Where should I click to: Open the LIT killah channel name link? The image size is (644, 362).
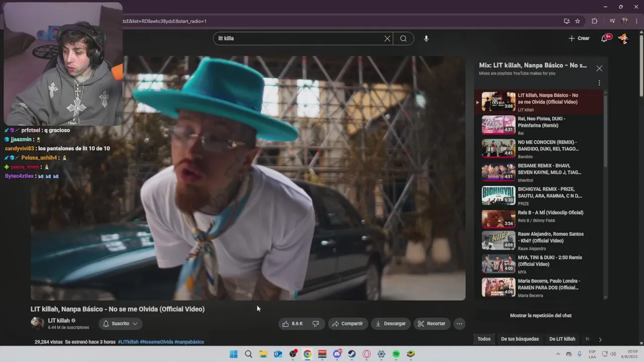[x=59, y=321]
